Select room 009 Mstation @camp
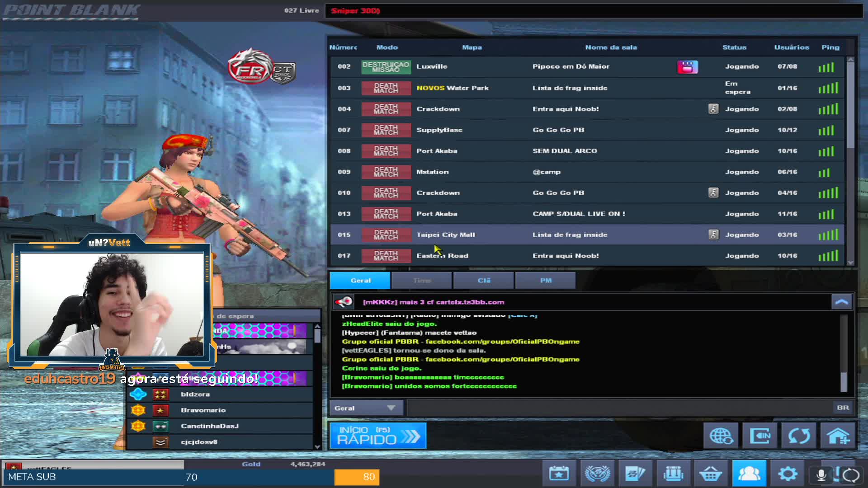The width and height of the screenshot is (868, 488). [587, 172]
